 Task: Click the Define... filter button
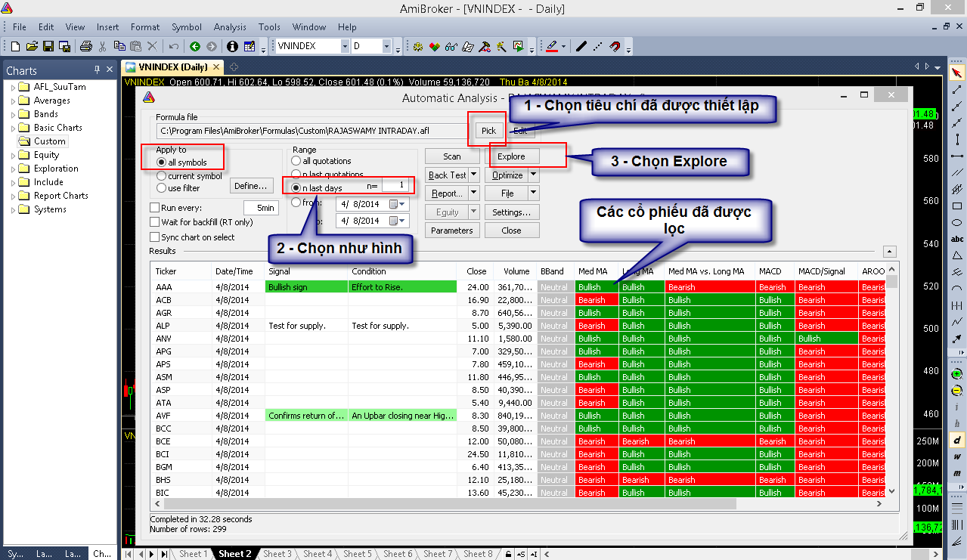click(250, 186)
